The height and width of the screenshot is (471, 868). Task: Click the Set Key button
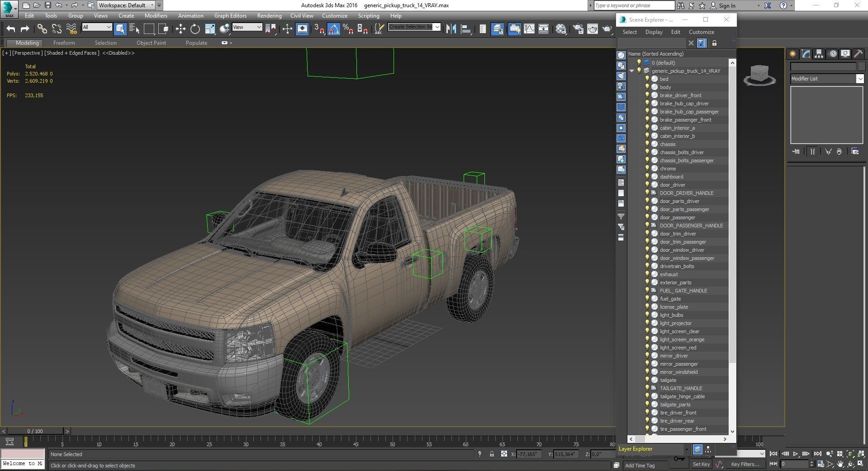point(701,464)
